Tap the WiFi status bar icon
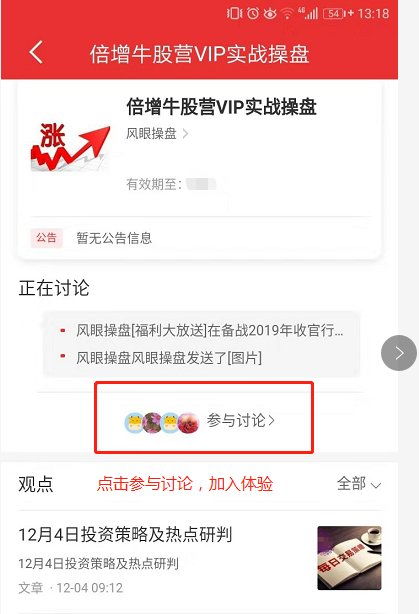Image resolution: width=419 pixels, height=614 pixels. tap(287, 14)
